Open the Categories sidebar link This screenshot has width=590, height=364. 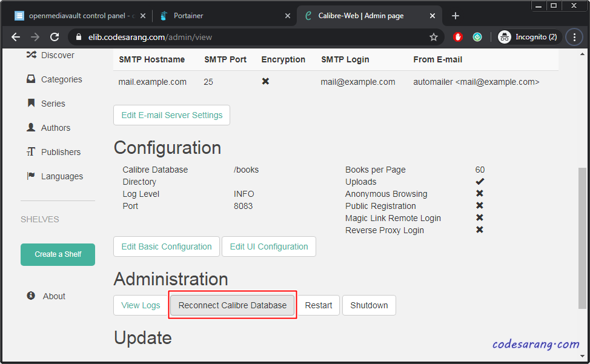tap(62, 79)
